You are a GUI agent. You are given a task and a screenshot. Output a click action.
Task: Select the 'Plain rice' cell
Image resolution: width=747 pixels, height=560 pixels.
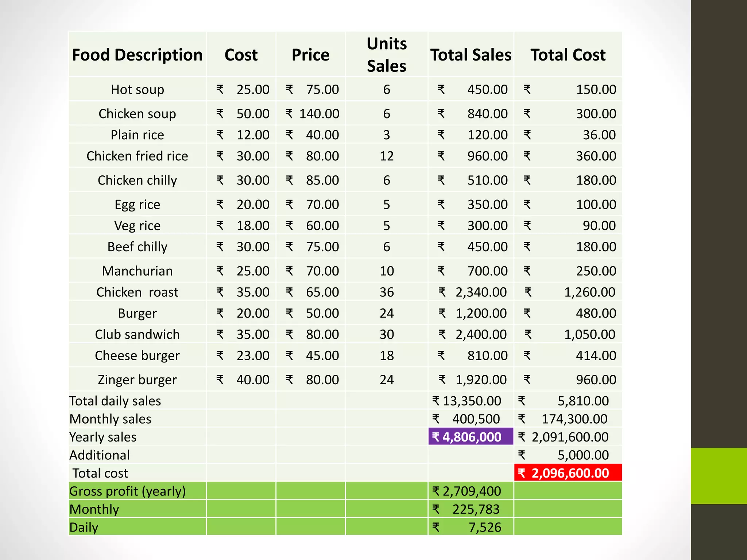pyautogui.click(x=138, y=135)
